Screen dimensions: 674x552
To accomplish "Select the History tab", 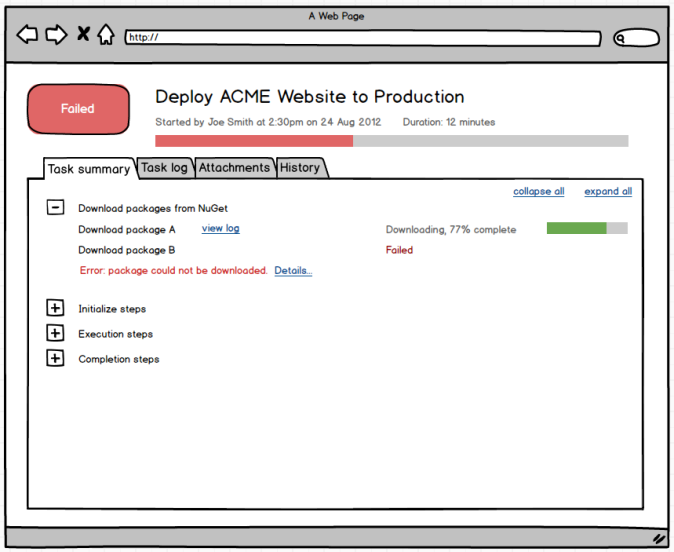I will coord(300,168).
